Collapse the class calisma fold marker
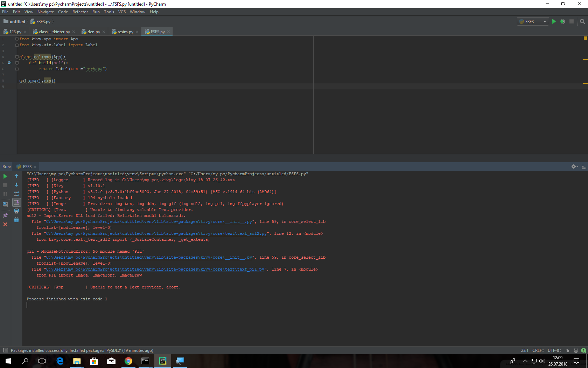The height and width of the screenshot is (368, 588). tap(17, 57)
